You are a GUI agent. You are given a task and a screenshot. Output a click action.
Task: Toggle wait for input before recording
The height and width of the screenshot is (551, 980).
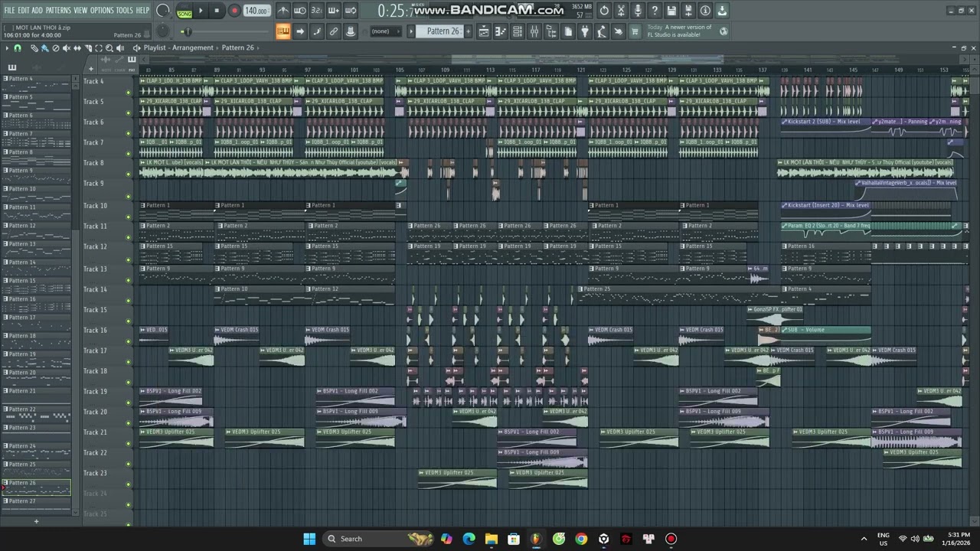pyautogui.click(x=300, y=11)
